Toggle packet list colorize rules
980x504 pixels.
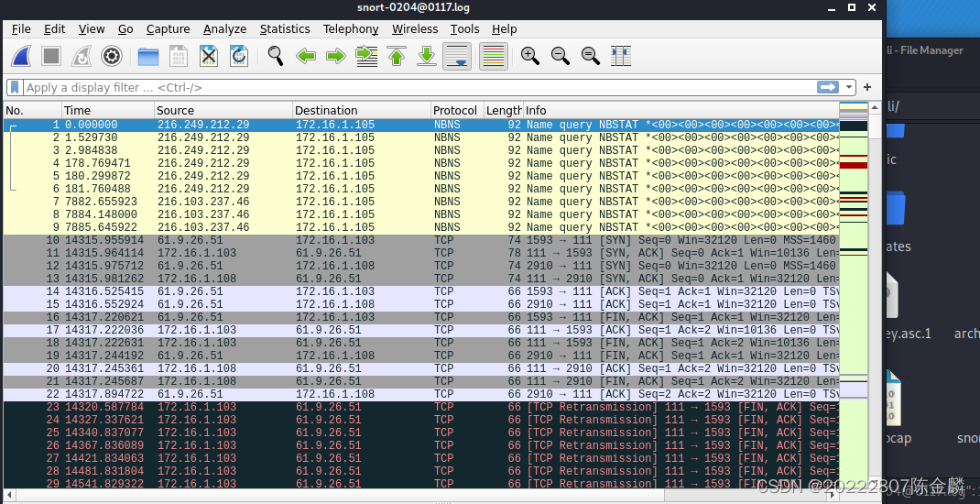coord(494,56)
